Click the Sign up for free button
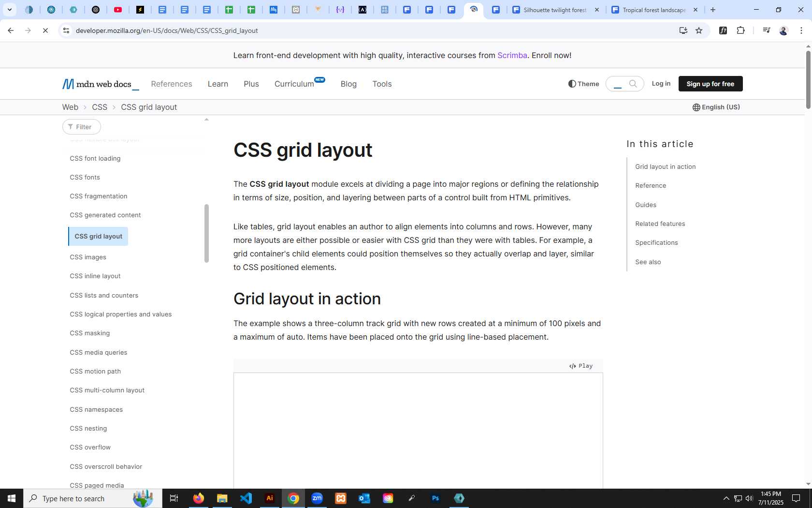The image size is (812, 508). 710,84
